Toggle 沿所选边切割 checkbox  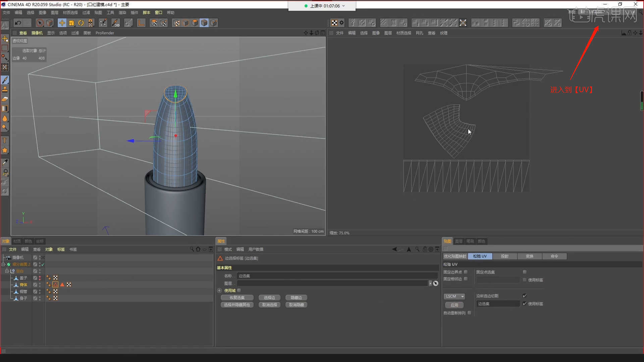click(x=525, y=296)
